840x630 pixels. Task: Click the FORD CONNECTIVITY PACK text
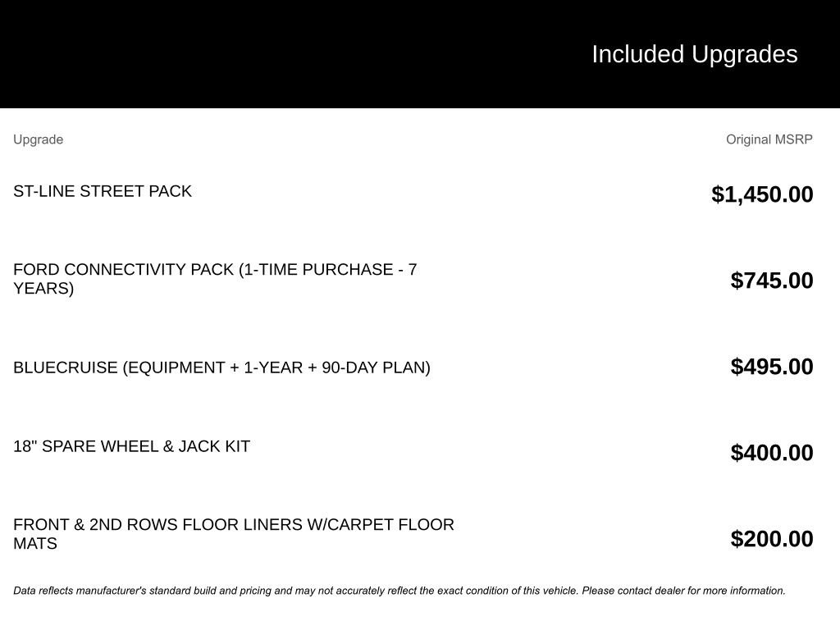point(123,270)
